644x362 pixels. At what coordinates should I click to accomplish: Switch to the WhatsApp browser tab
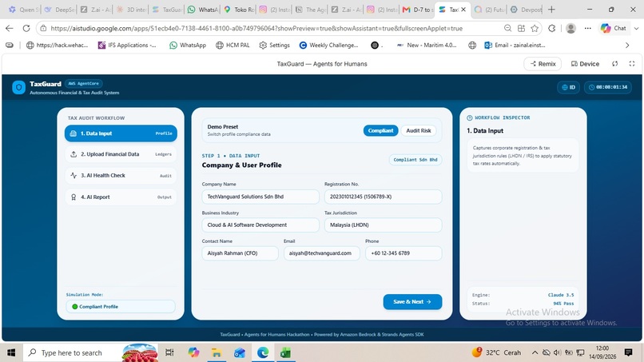pos(202,10)
